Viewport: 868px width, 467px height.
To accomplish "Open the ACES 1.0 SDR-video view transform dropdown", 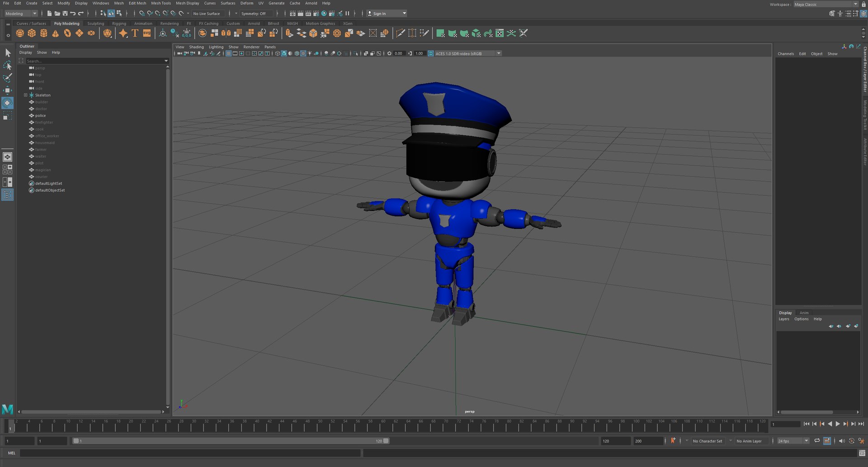I will (468, 53).
